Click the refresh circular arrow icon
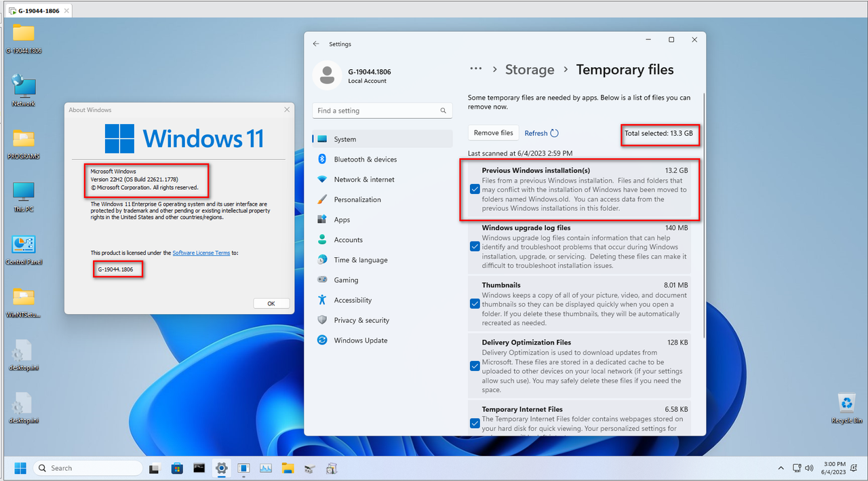 click(554, 133)
